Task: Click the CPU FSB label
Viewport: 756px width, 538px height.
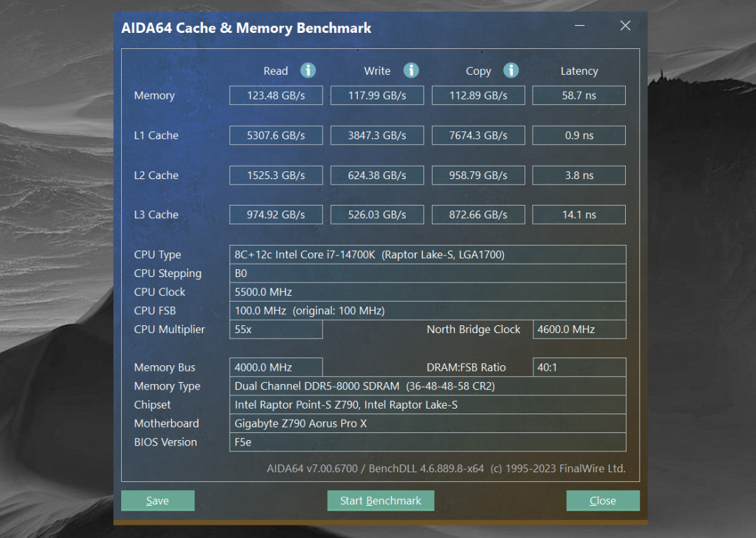Action: pos(155,311)
